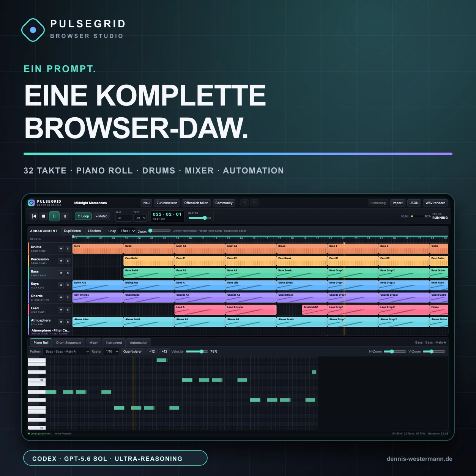The height and width of the screenshot is (476, 476).
Task: Click the rewind-to-start transport icon
Action: 34,216
